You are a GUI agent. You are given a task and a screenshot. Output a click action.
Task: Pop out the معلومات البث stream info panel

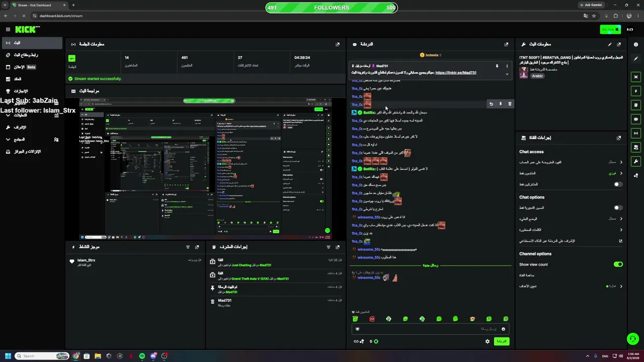(x=619, y=44)
